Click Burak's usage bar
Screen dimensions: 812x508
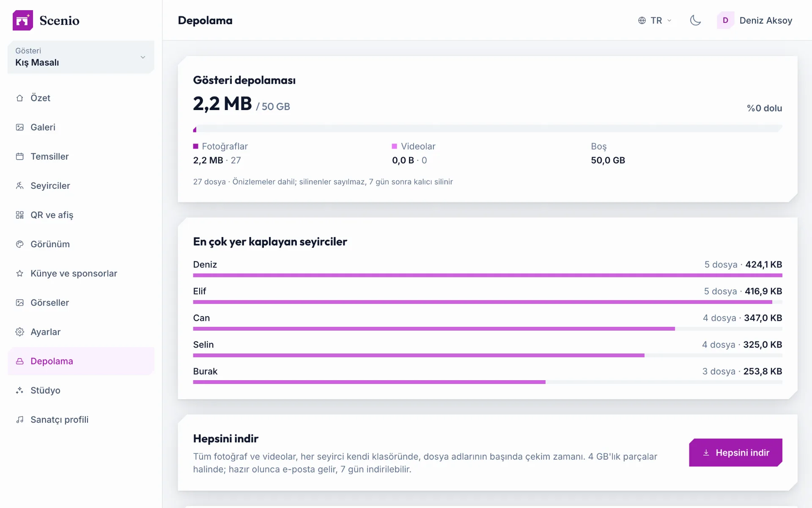pos(488,382)
